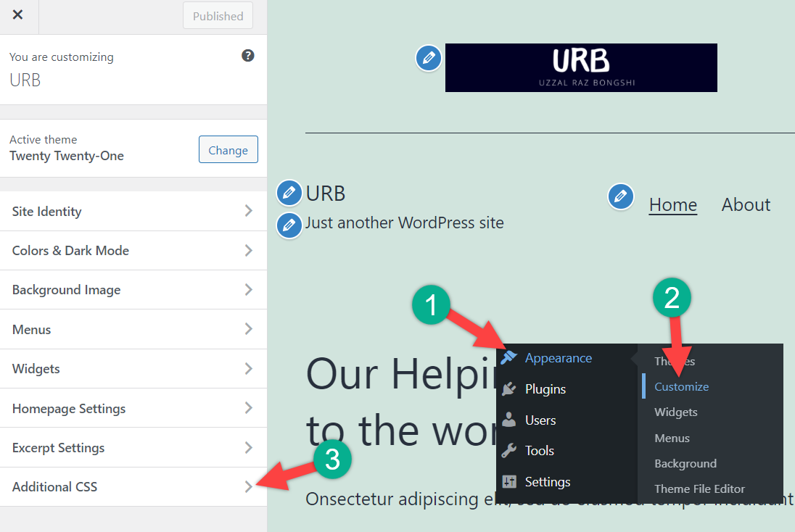
Task: Close the Customizer with the X icon
Action: coord(18,15)
